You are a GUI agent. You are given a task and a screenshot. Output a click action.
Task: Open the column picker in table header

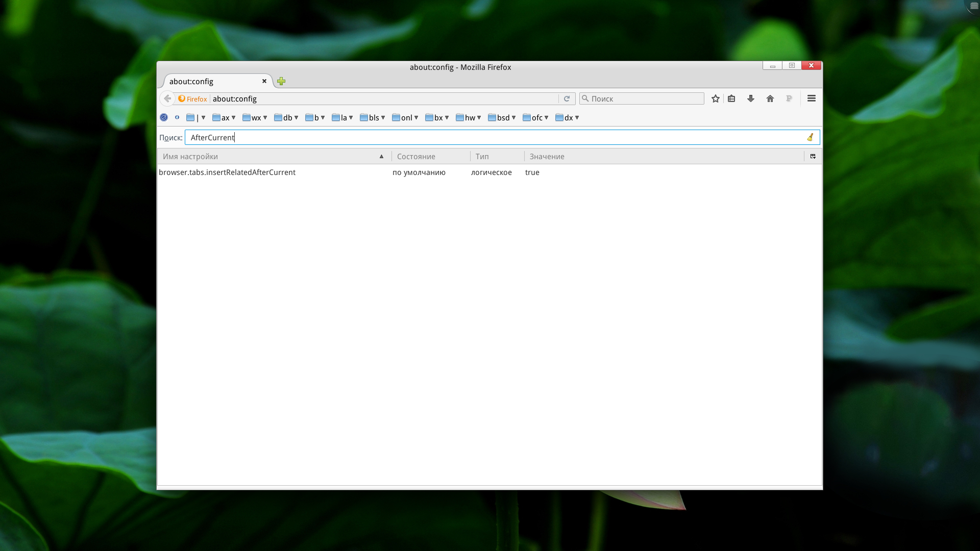(813, 156)
